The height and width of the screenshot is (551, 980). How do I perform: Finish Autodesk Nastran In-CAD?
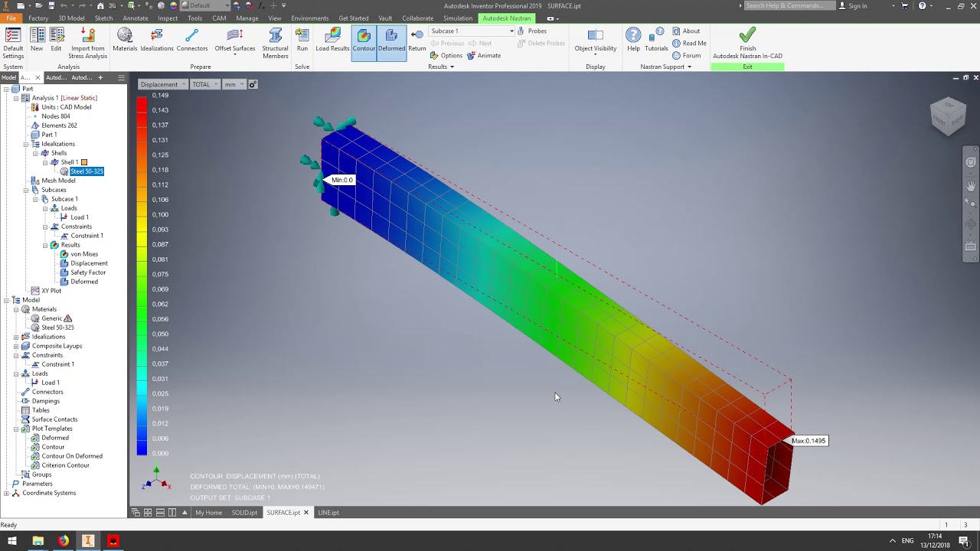tap(747, 43)
